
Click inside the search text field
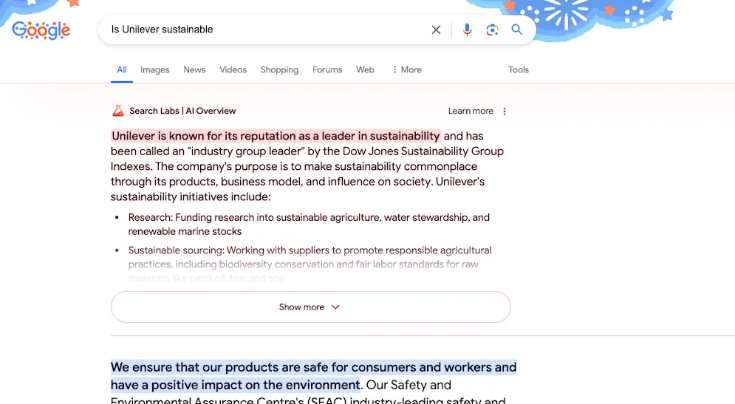click(x=260, y=30)
